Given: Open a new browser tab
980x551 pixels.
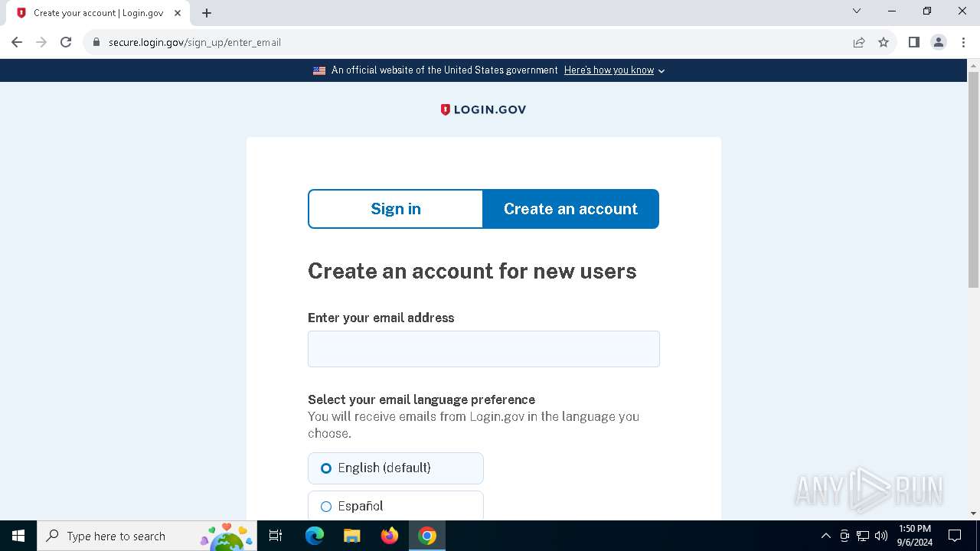Looking at the screenshot, I should 207,13.
